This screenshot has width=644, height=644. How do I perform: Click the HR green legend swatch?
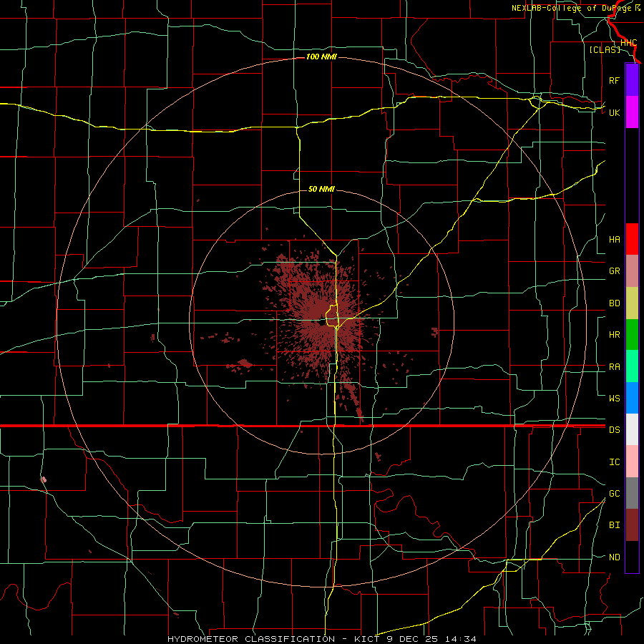coord(632,335)
